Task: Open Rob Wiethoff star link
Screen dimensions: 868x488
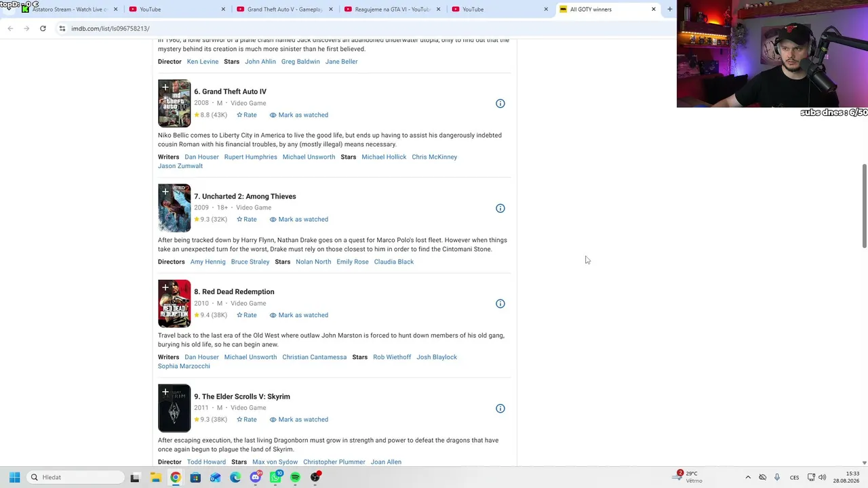Action: 392,357
